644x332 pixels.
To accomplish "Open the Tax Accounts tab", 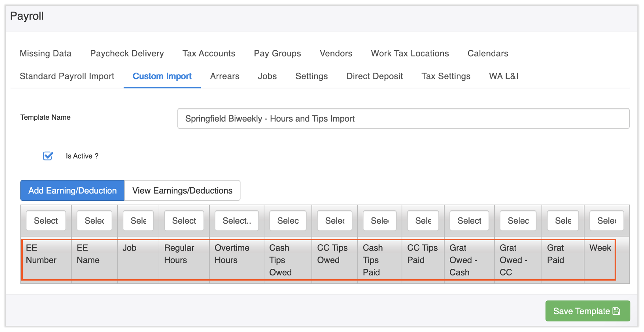I will [209, 54].
